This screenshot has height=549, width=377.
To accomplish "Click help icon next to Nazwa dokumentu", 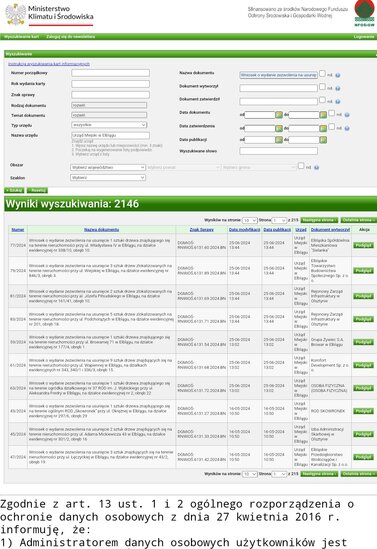I will [x=338, y=75].
